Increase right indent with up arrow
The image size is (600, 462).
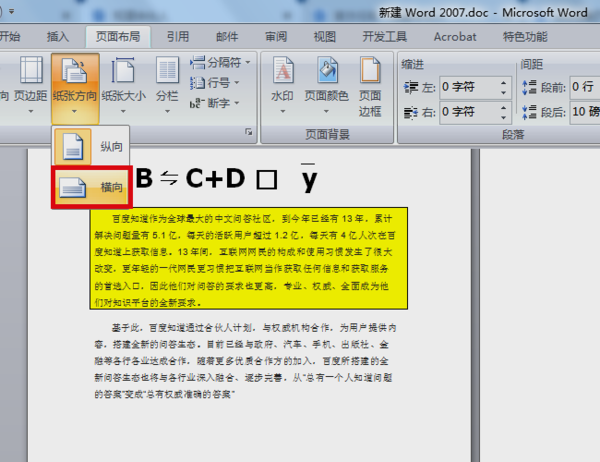point(504,108)
